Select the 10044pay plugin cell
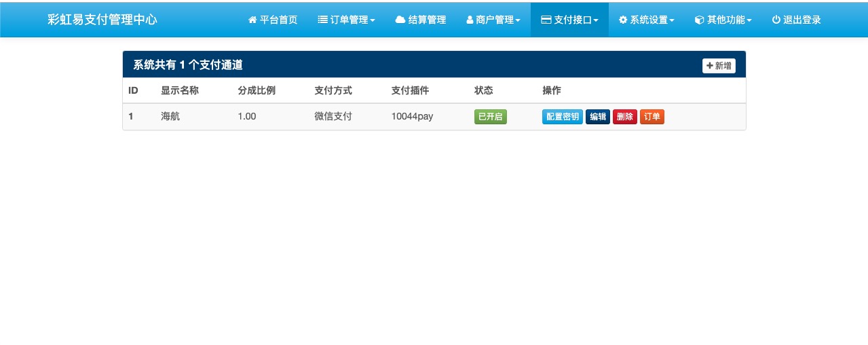 (x=413, y=116)
